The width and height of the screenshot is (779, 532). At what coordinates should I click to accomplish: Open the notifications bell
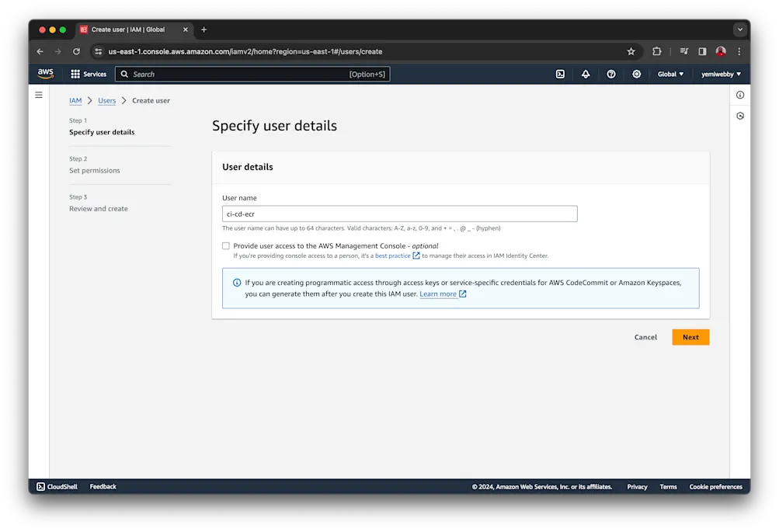point(586,74)
